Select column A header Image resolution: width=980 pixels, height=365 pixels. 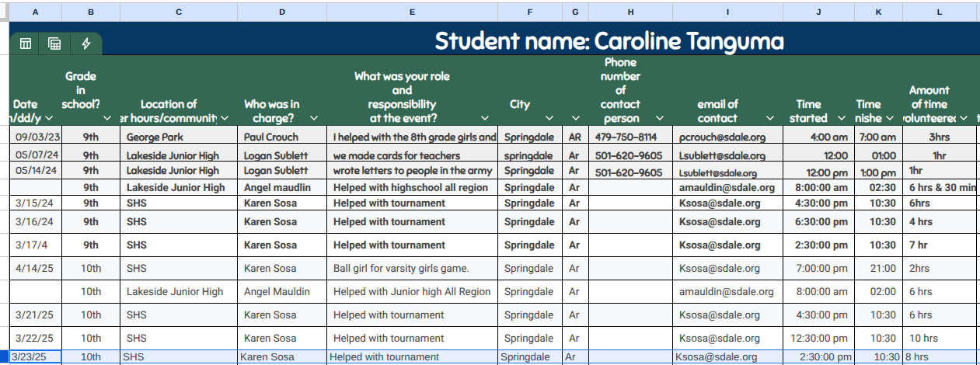click(36, 12)
